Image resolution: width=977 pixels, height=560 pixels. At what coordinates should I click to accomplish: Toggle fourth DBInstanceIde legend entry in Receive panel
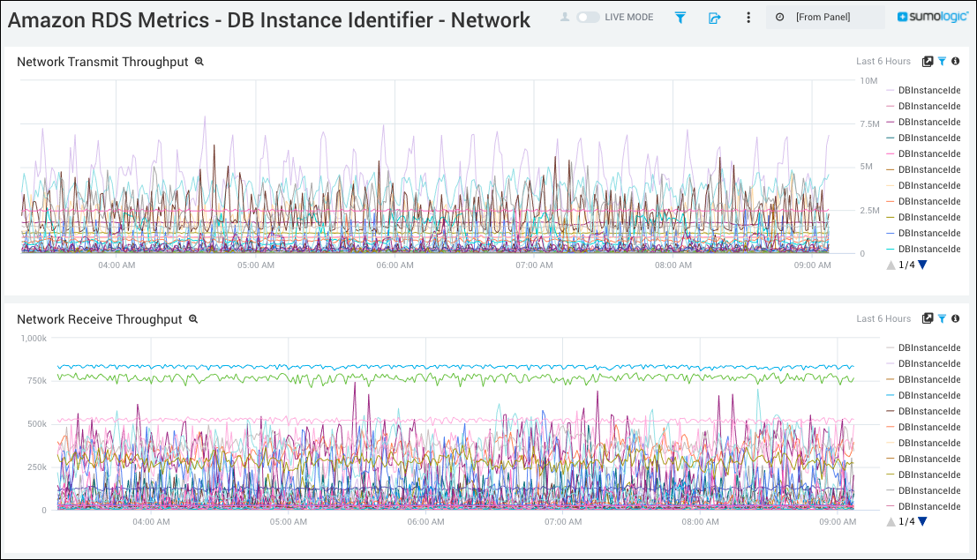[x=923, y=395]
